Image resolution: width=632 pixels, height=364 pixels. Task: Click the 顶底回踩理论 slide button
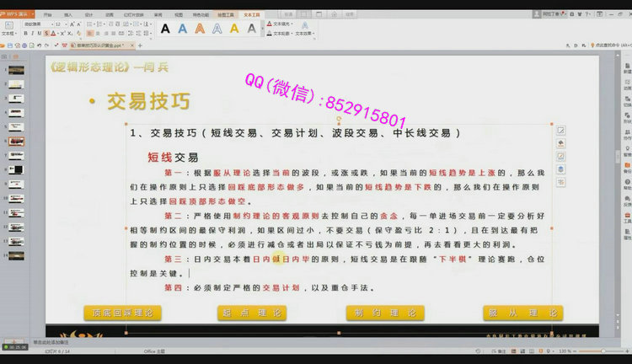pyautogui.click(x=123, y=313)
